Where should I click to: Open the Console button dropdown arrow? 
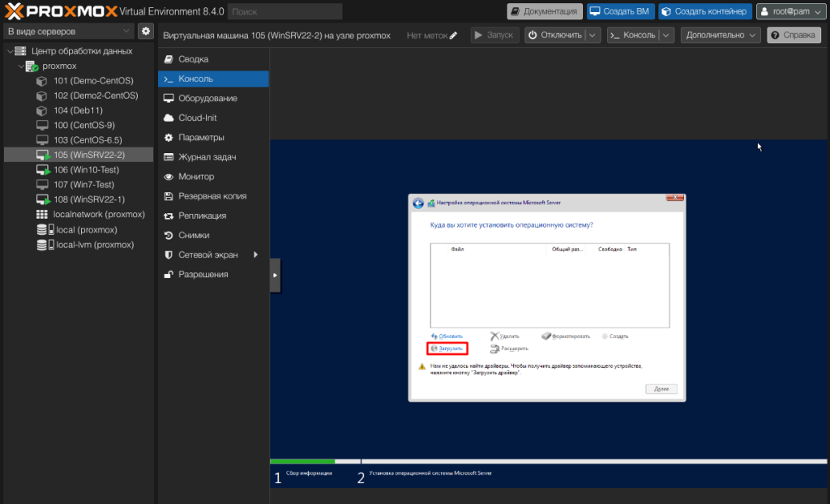(x=666, y=36)
